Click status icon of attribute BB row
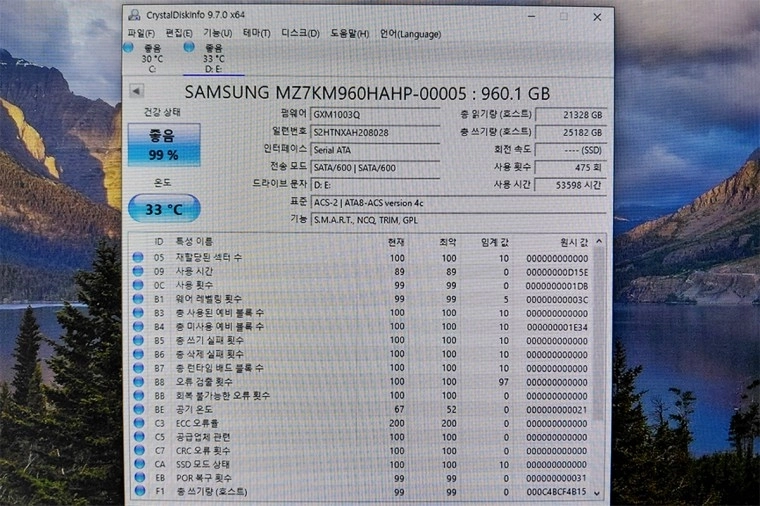The image size is (760, 506). (139, 395)
